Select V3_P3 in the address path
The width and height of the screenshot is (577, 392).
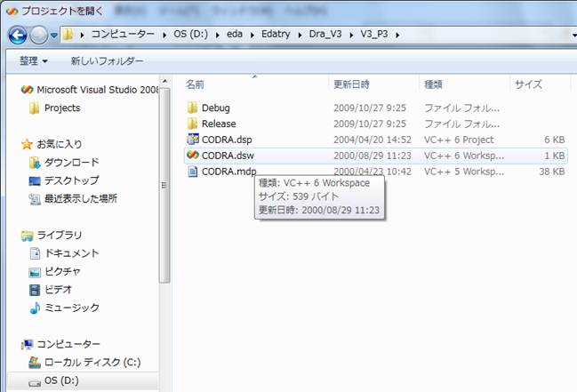(x=374, y=35)
